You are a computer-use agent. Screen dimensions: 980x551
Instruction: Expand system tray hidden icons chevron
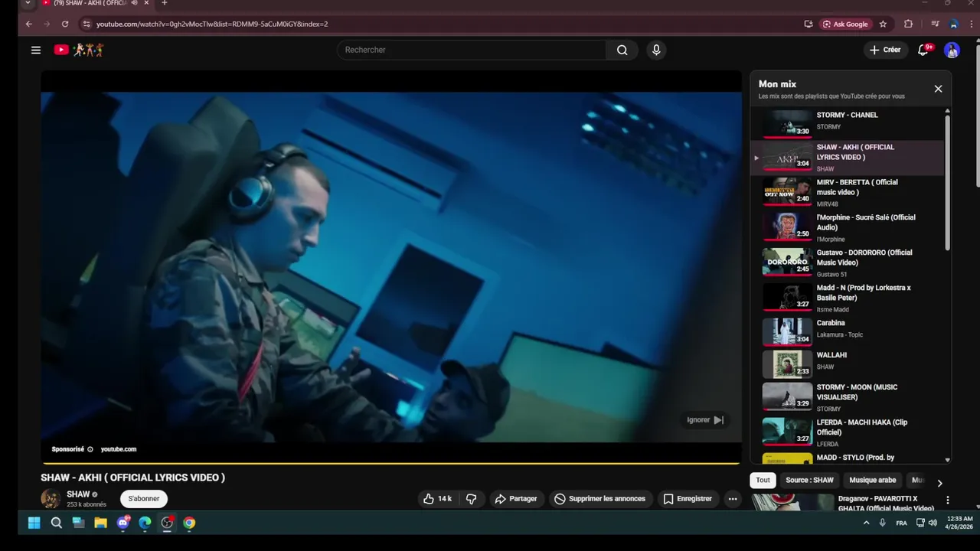(866, 523)
